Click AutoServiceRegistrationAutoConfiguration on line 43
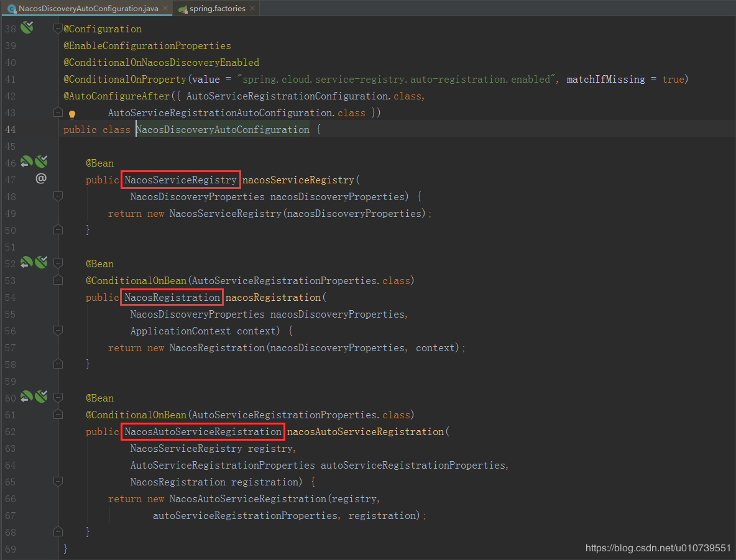 click(220, 113)
